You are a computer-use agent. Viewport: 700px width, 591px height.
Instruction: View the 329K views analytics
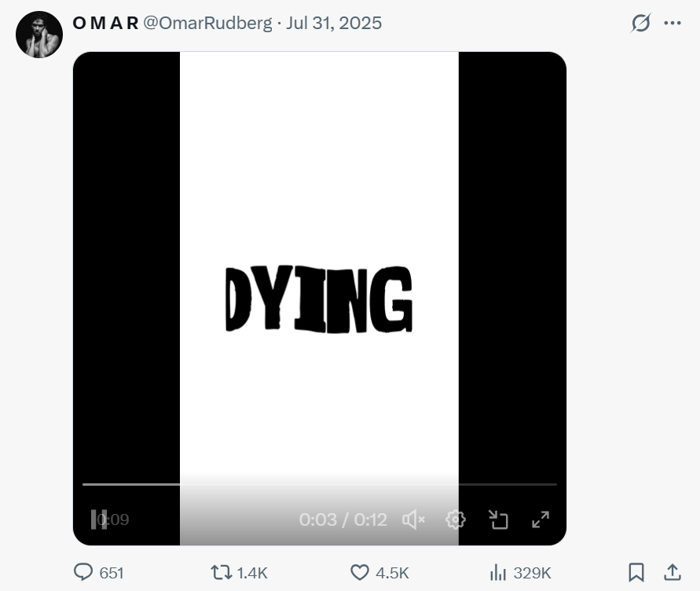pyautogui.click(x=498, y=572)
